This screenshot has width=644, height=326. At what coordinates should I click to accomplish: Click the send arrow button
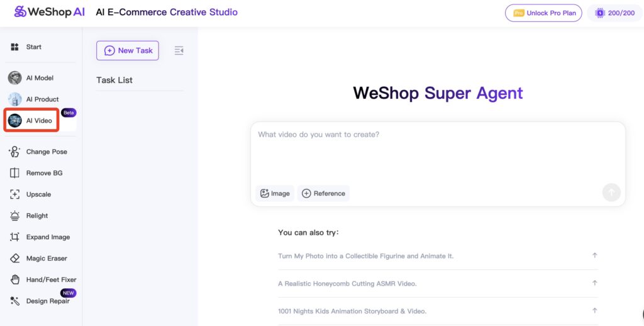611,192
